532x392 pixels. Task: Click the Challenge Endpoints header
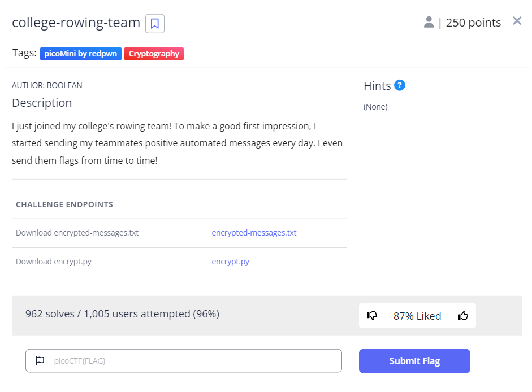[64, 204]
